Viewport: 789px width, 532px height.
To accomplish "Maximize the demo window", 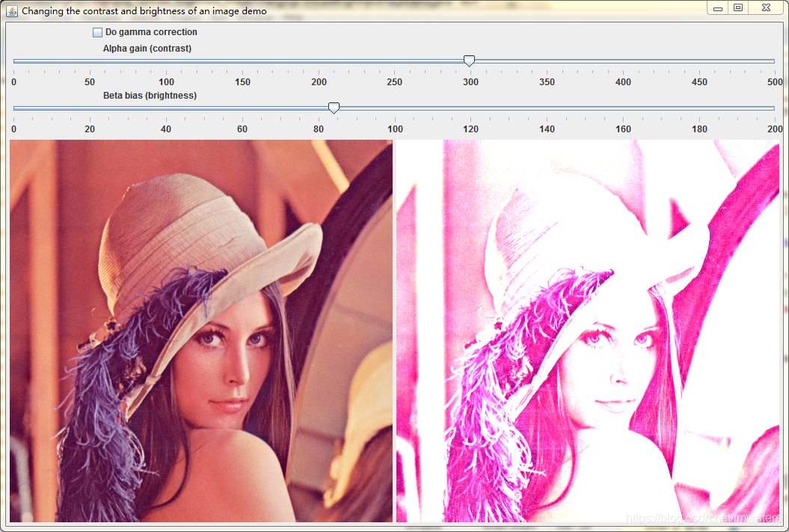I will (x=738, y=7).
